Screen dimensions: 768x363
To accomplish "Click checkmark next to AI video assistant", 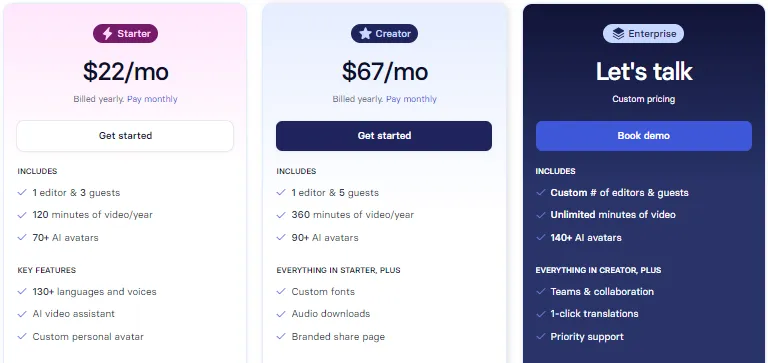I will tap(22, 314).
